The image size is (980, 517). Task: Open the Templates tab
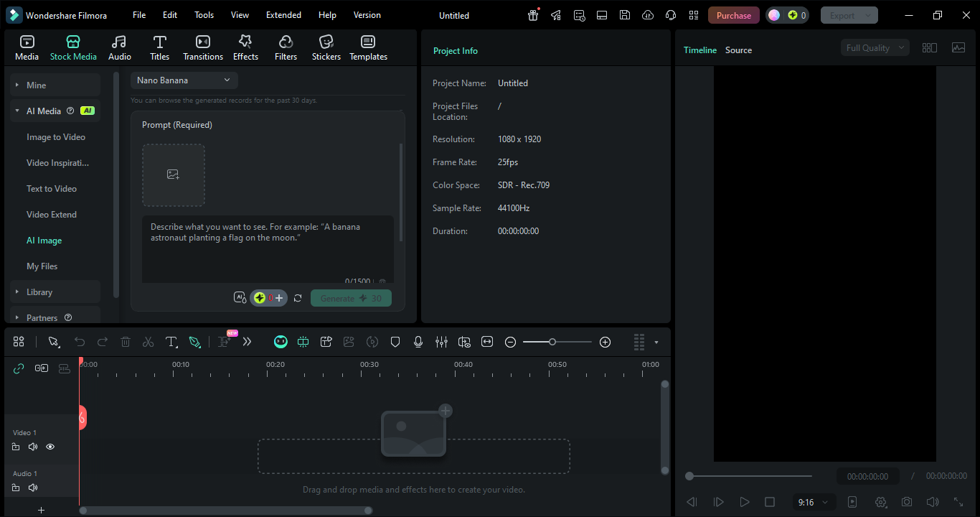pos(368,47)
